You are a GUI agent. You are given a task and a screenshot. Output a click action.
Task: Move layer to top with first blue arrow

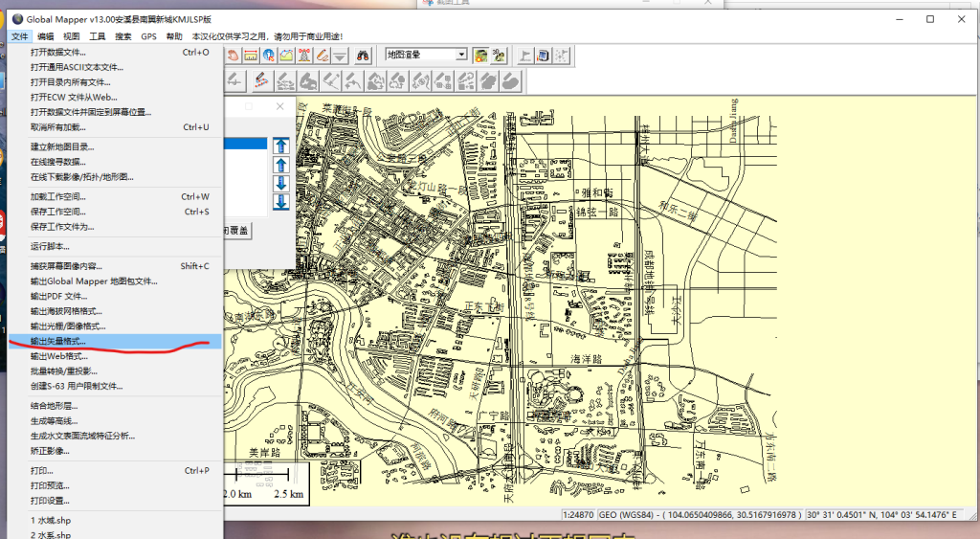pos(281,146)
